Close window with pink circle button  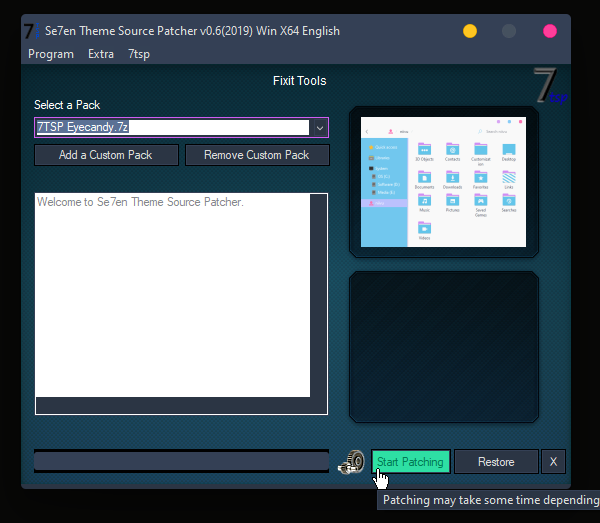point(550,31)
